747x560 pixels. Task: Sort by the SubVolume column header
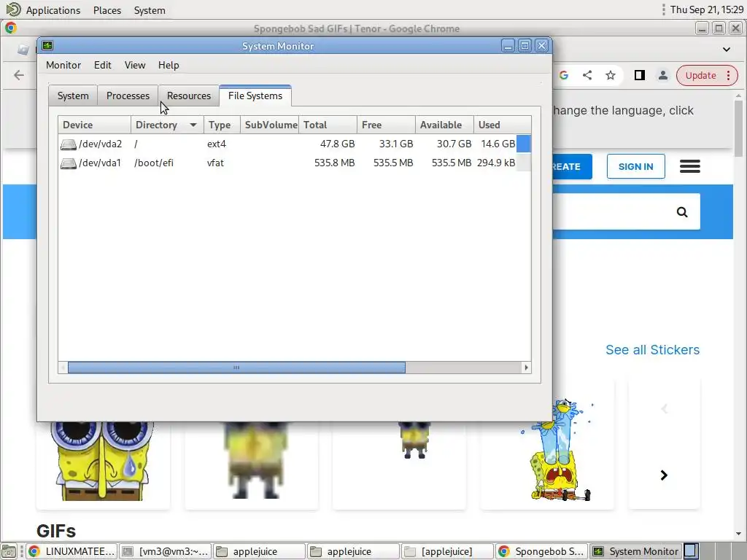270,125
